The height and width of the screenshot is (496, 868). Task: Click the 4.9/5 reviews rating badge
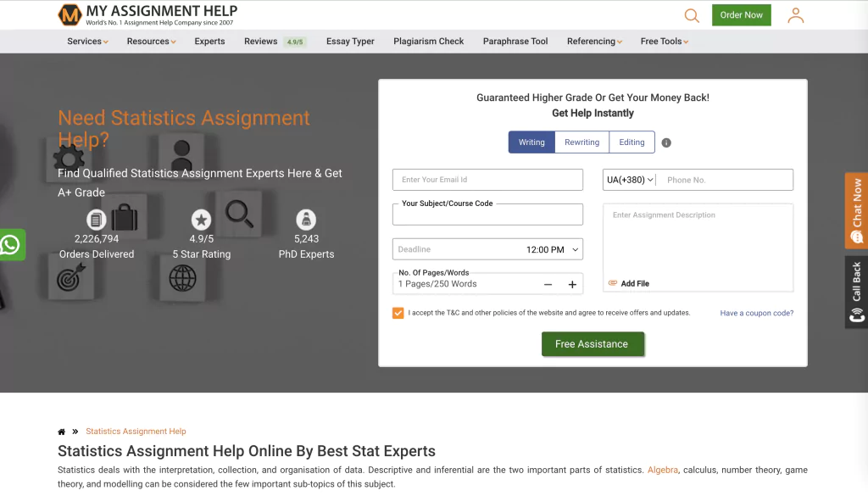pyautogui.click(x=294, y=42)
